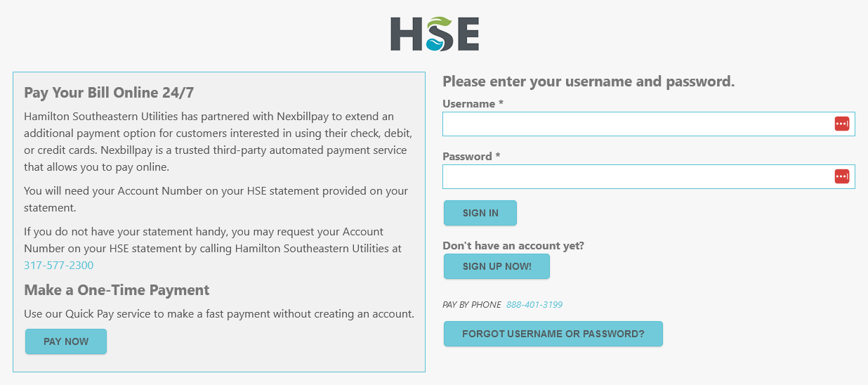The image size is (868, 385).
Task: Click the blue water drop in logo
Action: pos(435,44)
